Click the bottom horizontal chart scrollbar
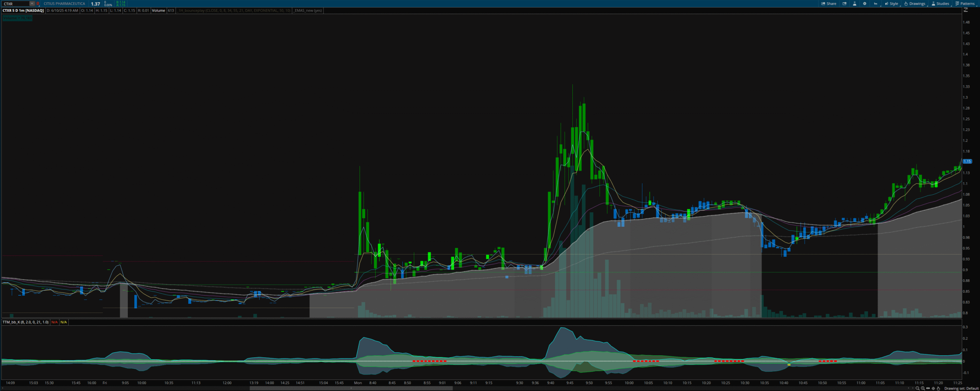Screen dimensions: 980x391 [351, 388]
